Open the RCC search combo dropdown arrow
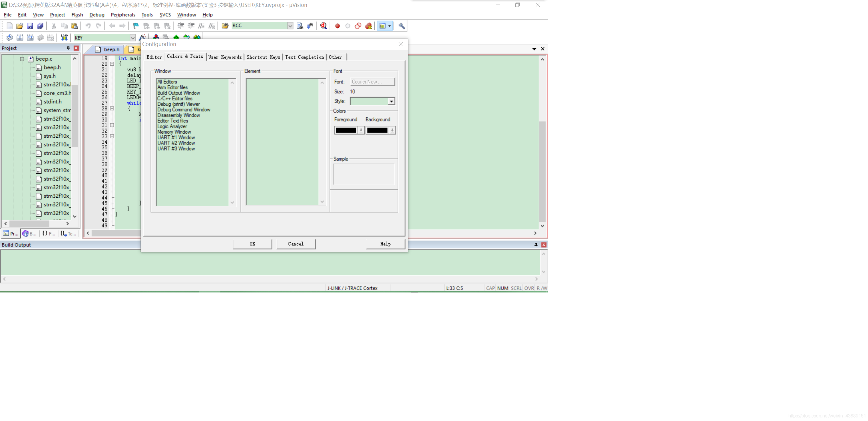This screenshot has width=868, height=421. pos(290,26)
